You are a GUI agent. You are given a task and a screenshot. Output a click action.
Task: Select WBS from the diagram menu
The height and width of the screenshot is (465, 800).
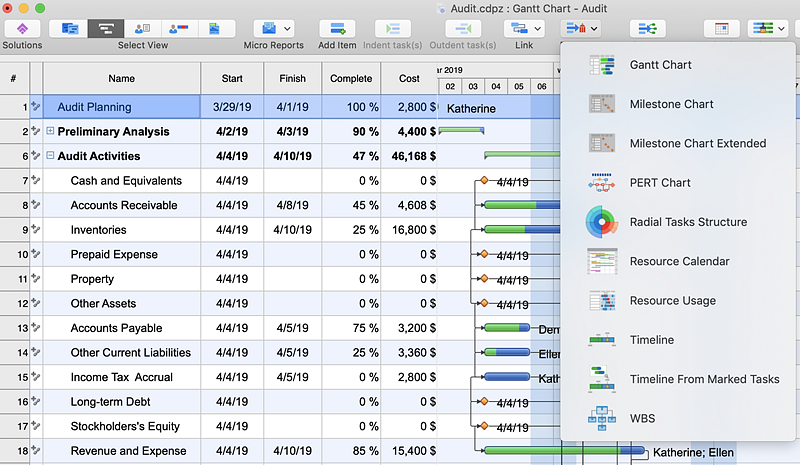(x=643, y=418)
